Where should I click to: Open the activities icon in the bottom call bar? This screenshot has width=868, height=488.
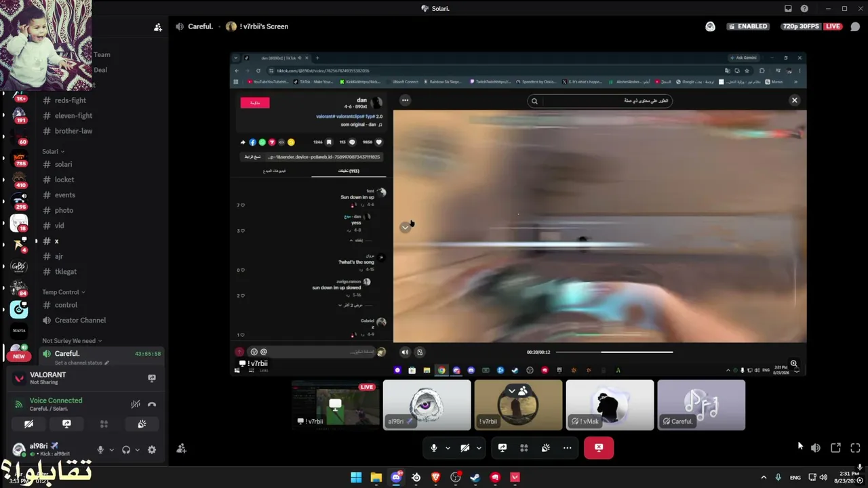point(524,447)
